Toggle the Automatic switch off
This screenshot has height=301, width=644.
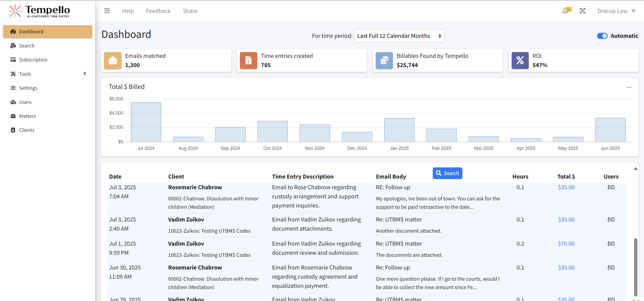pos(602,36)
